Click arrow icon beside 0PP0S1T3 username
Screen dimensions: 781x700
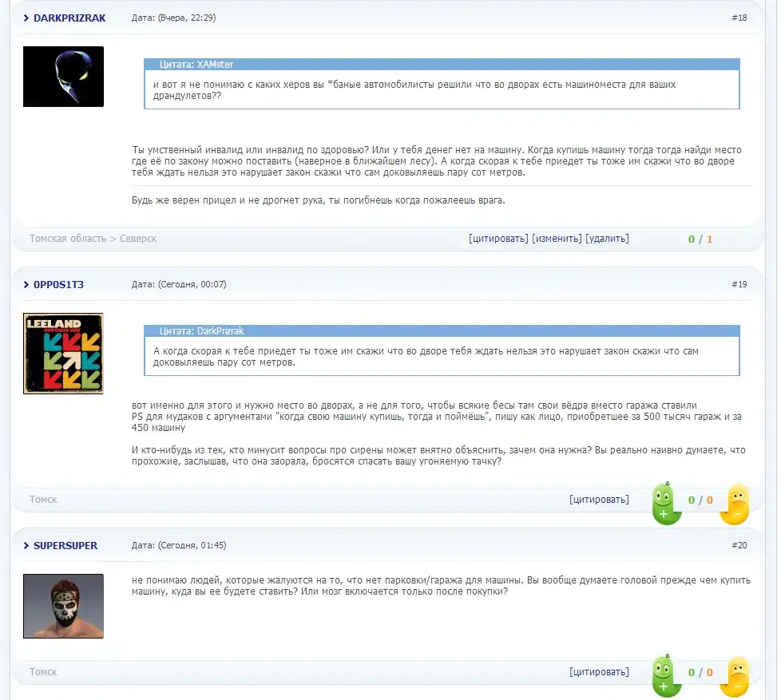(26, 284)
